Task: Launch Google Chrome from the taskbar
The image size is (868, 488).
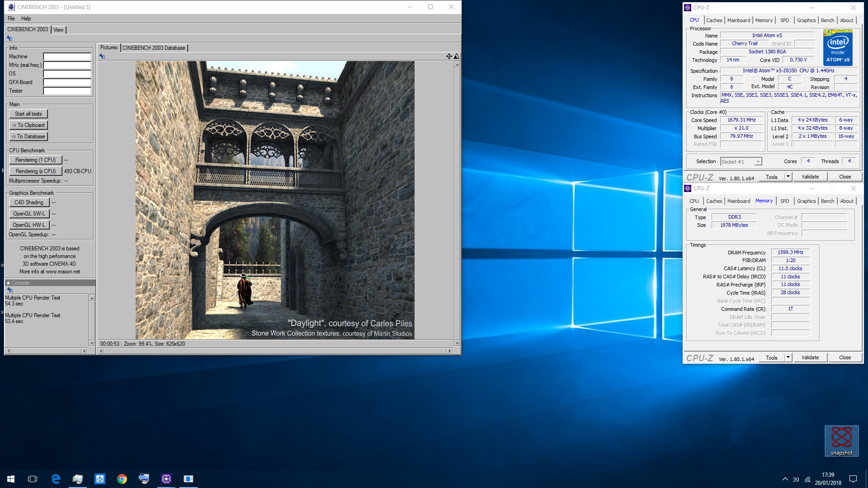Action: [122, 479]
